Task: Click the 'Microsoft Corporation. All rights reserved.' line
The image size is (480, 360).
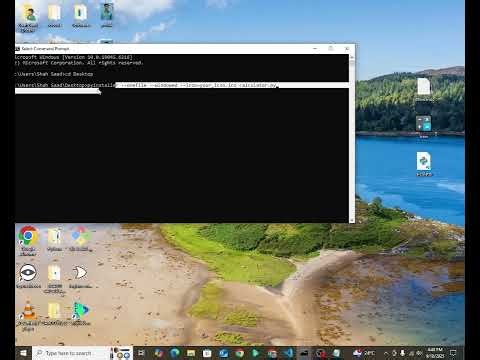Action: 79,63
